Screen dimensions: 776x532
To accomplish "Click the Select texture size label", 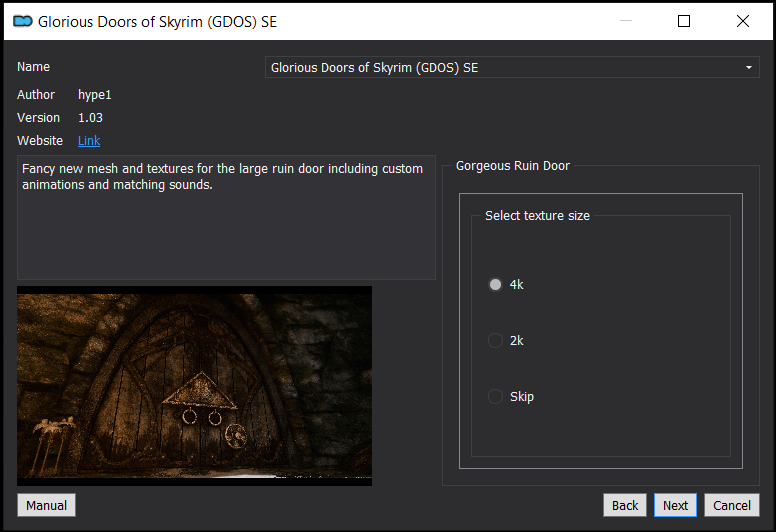I will tap(537, 216).
